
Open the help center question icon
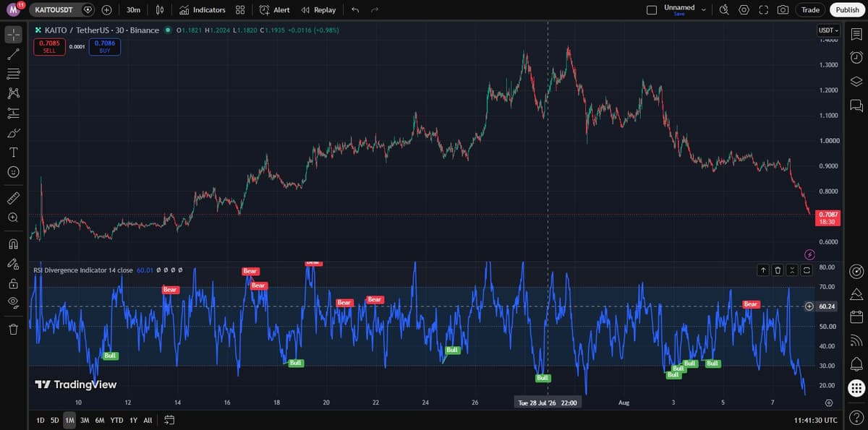pyautogui.click(x=856, y=418)
